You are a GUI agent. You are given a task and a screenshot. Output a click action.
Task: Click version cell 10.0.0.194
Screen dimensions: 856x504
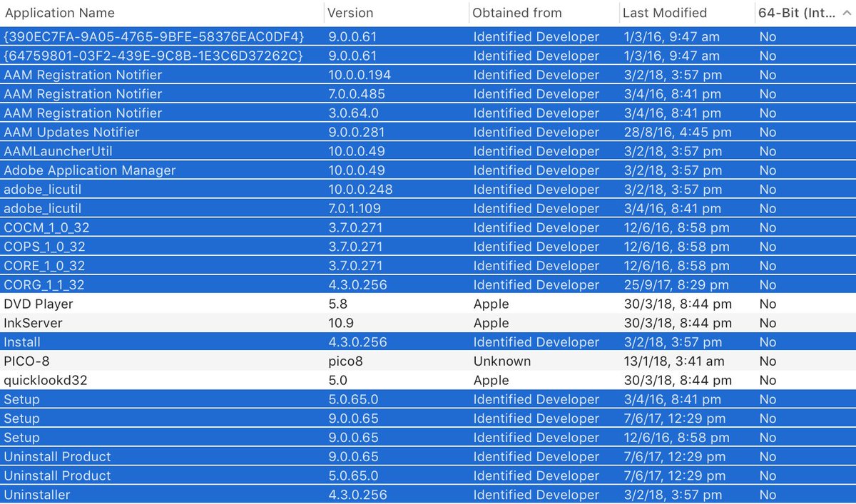[x=360, y=75]
